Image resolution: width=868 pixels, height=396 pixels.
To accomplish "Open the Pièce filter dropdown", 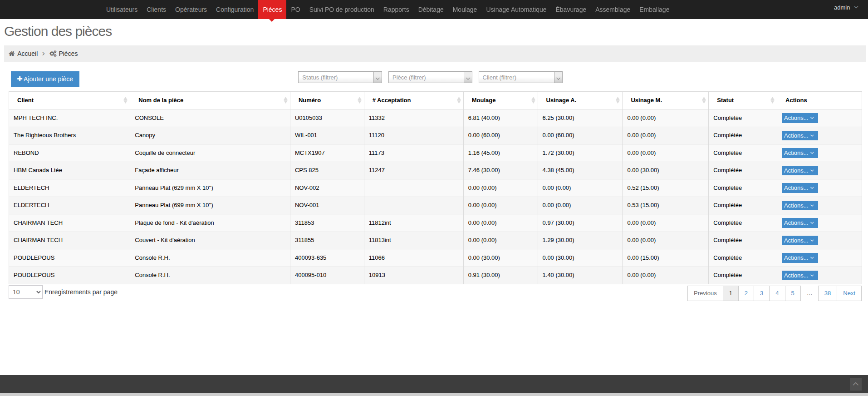I will click(430, 78).
